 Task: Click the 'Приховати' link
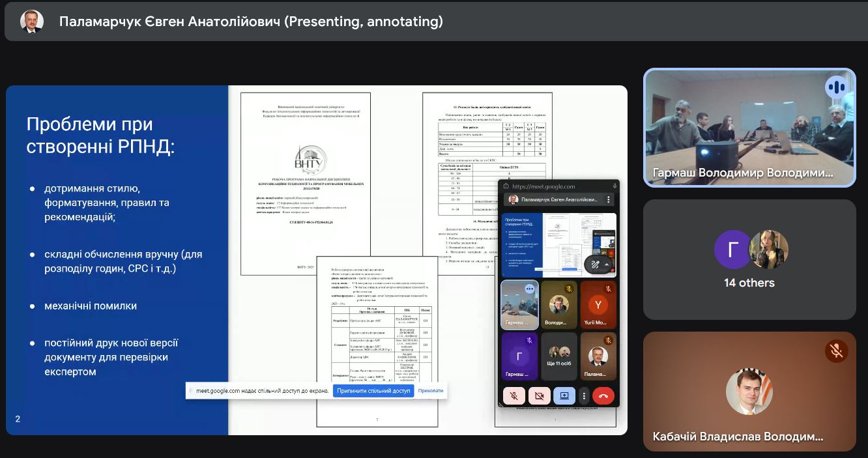coord(431,391)
